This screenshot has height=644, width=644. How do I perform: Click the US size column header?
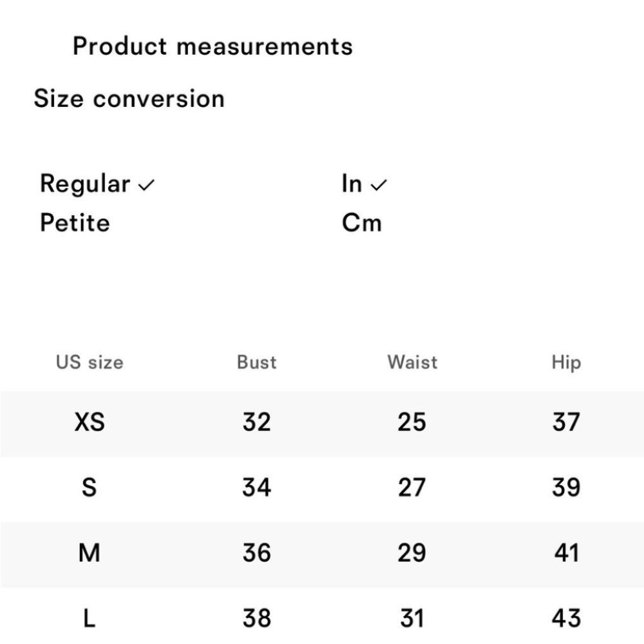(90, 362)
